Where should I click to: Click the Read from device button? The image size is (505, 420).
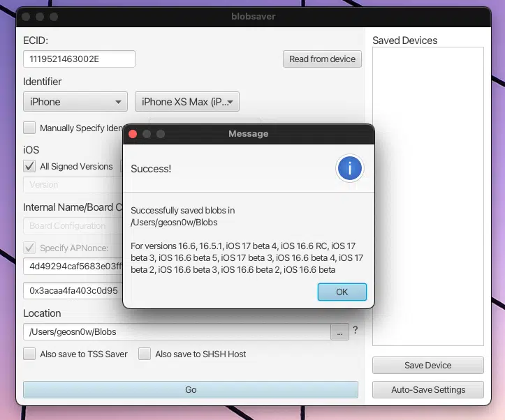(x=322, y=59)
